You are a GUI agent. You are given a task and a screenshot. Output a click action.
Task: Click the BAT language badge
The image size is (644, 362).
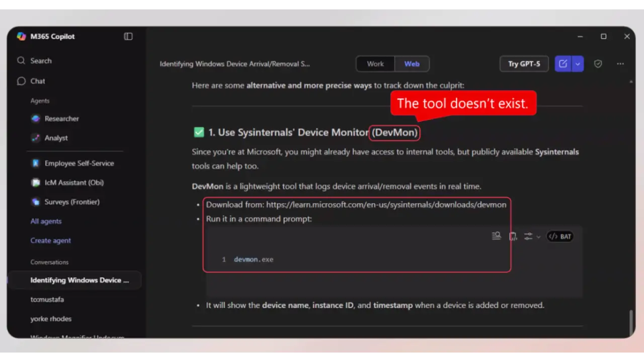coord(560,236)
